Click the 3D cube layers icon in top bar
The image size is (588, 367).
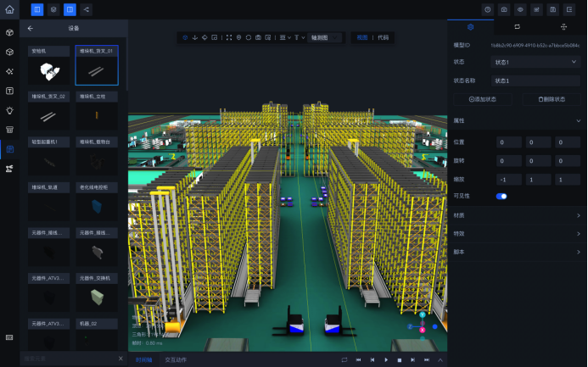pos(53,9)
